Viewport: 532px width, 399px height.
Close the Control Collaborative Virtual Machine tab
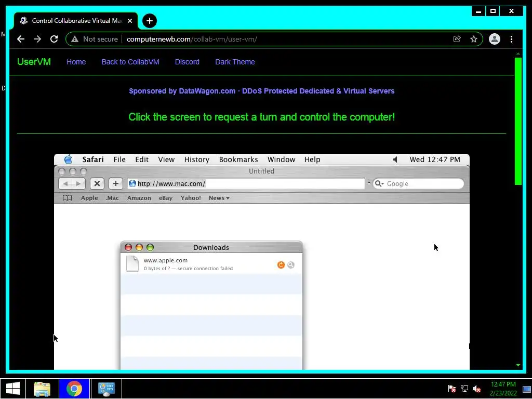(x=129, y=21)
